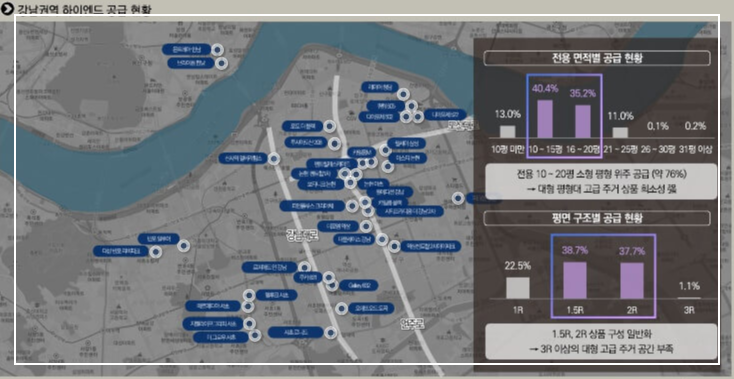Click the '언주로' road label on the map

pyautogui.click(x=412, y=323)
